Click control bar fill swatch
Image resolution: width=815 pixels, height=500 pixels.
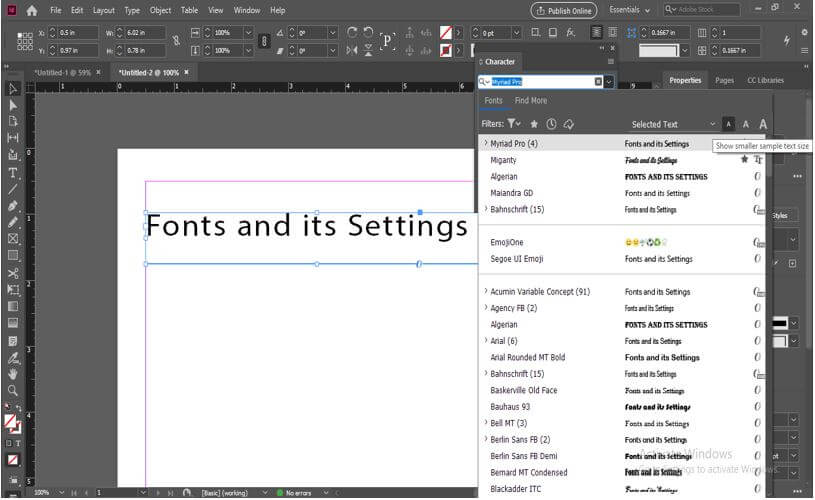pos(445,33)
